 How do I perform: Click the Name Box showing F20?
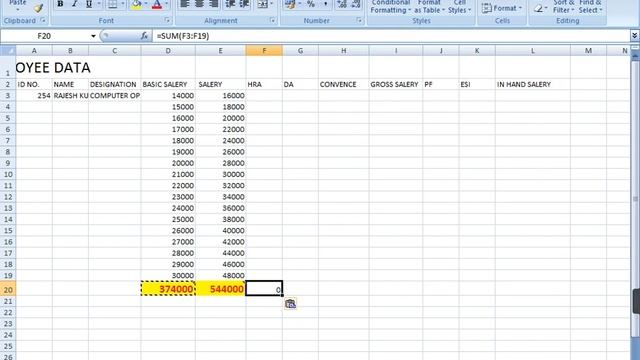tap(44, 36)
